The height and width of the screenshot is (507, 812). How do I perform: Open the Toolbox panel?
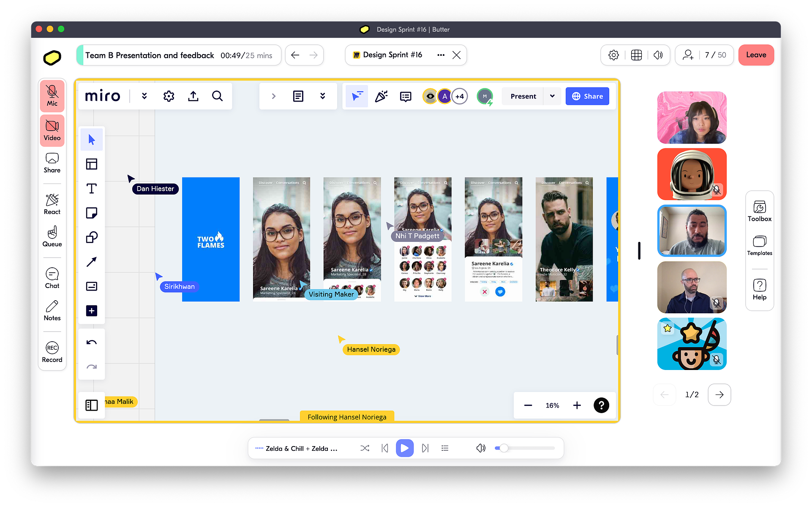759,211
